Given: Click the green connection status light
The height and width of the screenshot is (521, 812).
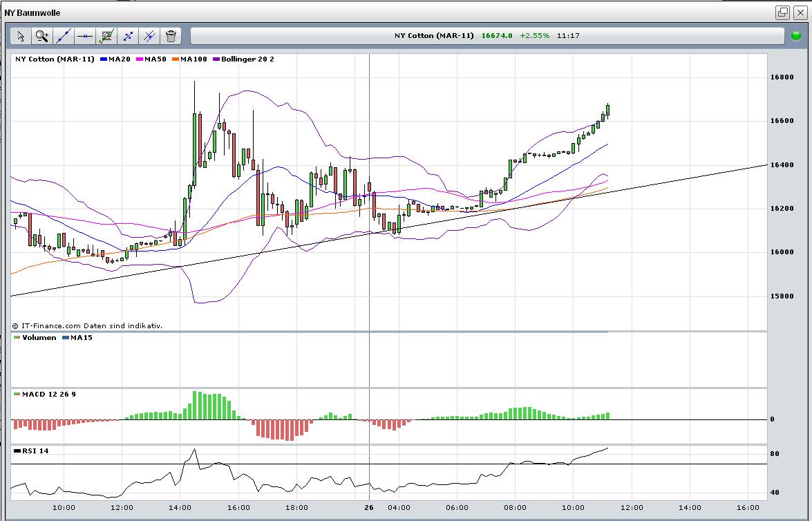Looking at the screenshot, I should tap(797, 36).
